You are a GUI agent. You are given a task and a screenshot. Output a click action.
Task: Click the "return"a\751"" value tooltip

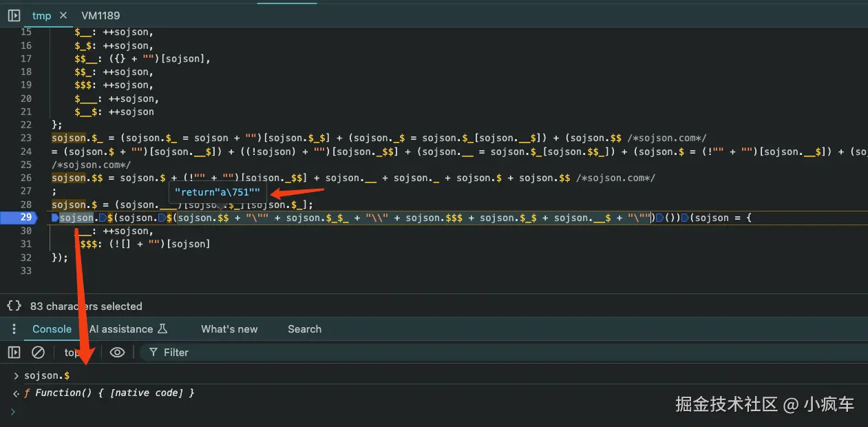click(x=218, y=192)
